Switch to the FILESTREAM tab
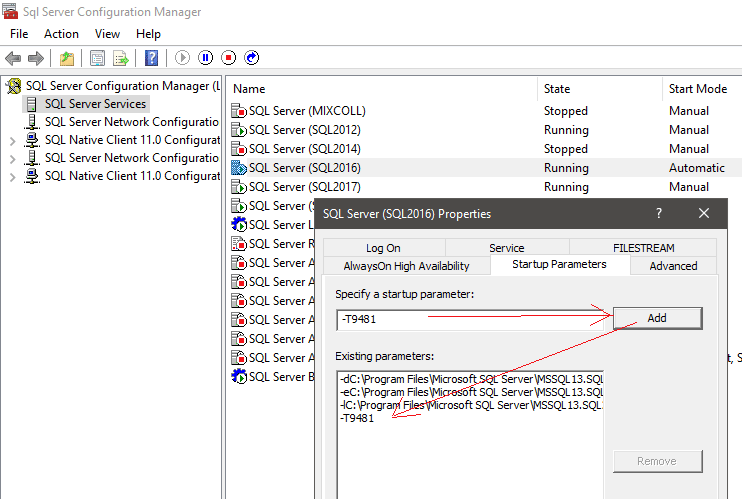This screenshot has height=499, width=742. [643, 248]
